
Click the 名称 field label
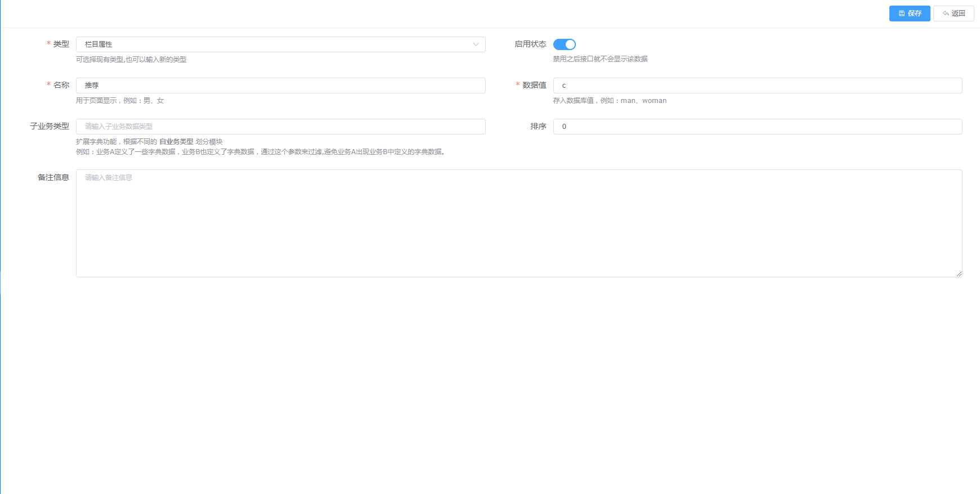coord(61,85)
